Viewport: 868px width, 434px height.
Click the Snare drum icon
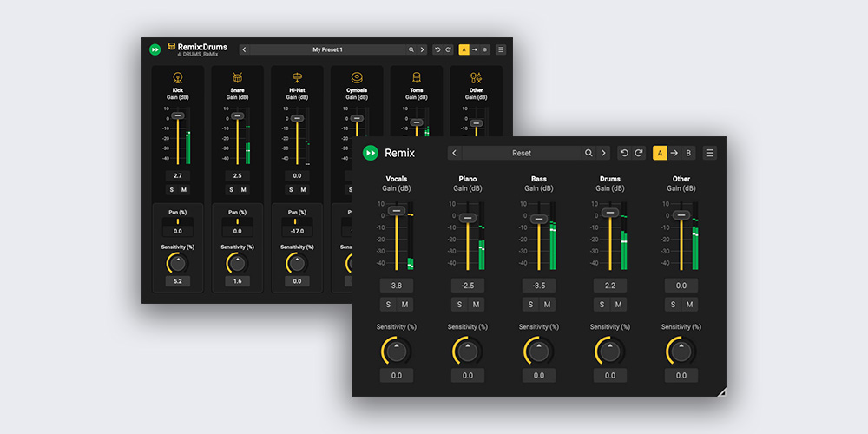[x=238, y=78]
